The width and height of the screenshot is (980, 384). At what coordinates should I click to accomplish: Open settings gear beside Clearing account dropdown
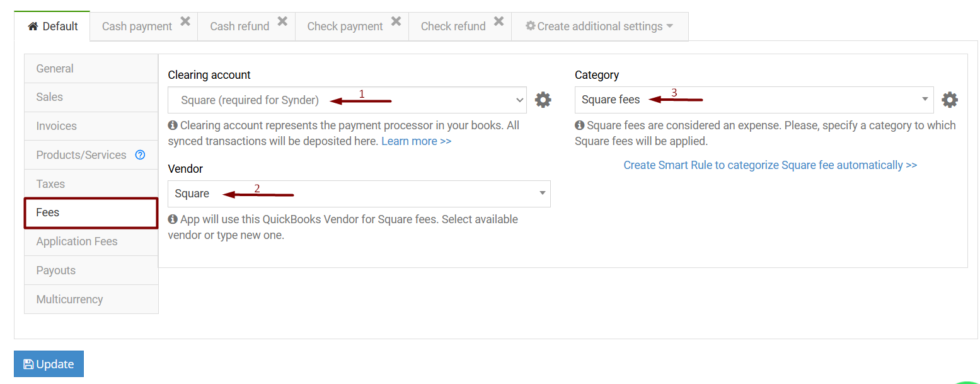pyautogui.click(x=543, y=99)
